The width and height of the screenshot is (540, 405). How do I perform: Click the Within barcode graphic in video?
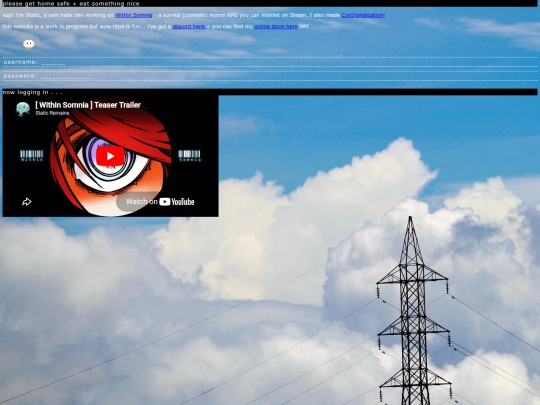coord(32,156)
